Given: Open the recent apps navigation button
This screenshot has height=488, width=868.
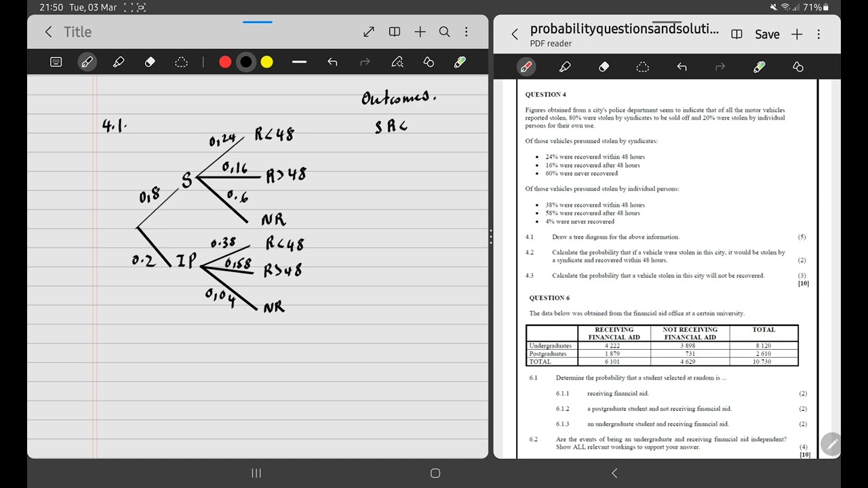Looking at the screenshot, I should [256, 473].
